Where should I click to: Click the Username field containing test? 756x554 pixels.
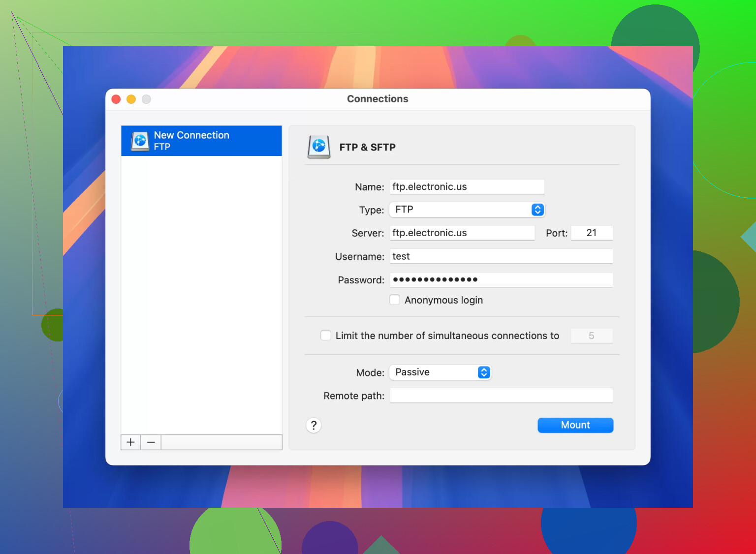click(501, 256)
